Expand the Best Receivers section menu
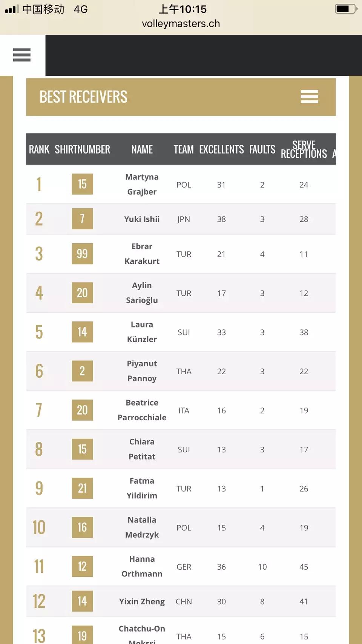362x644 pixels. pos(309,97)
